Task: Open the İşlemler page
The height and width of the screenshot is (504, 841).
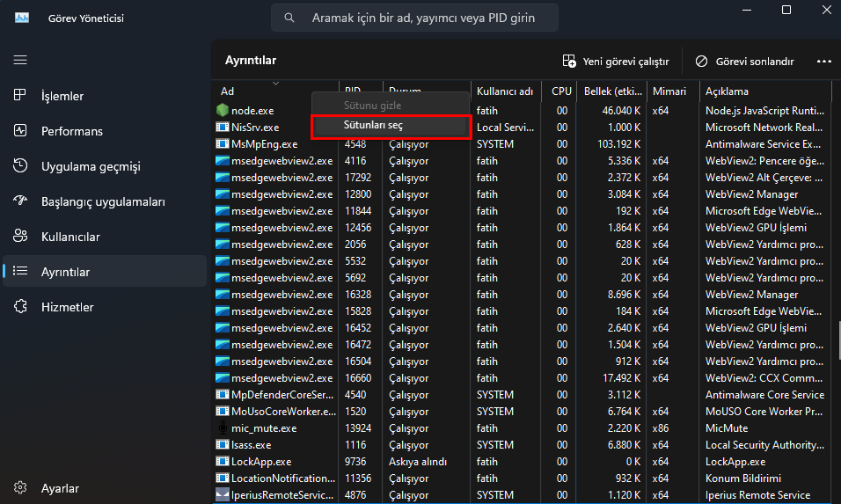Action: pyautogui.click(x=105, y=96)
